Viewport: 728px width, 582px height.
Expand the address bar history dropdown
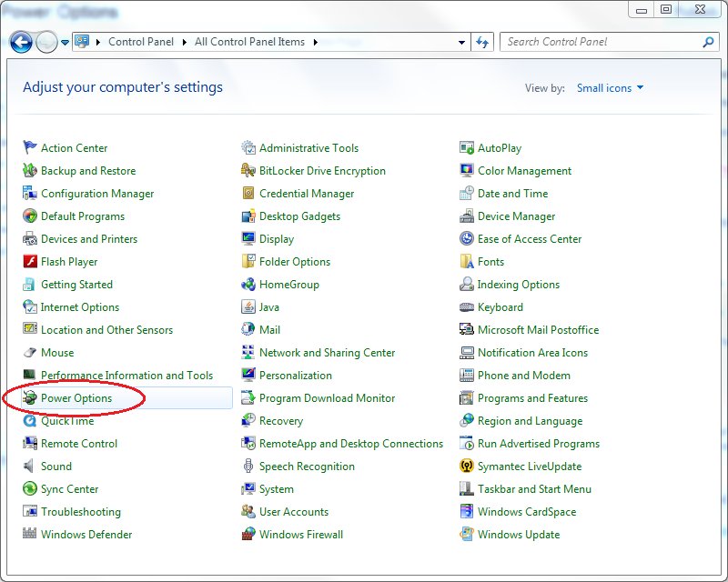point(461,42)
